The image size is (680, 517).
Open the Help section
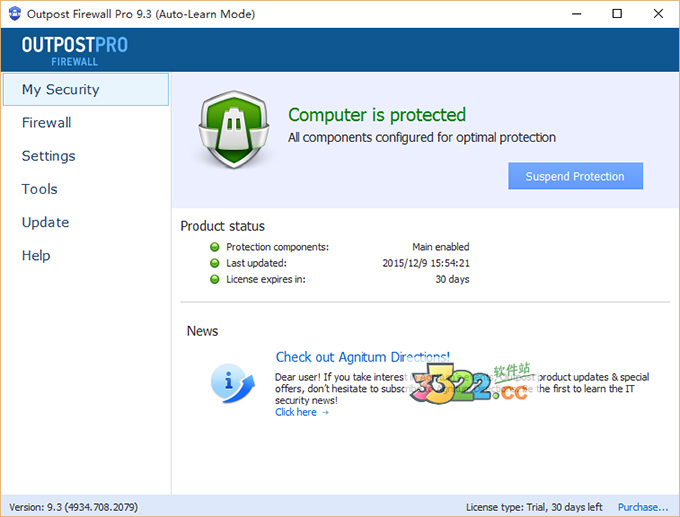pos(36,255)
